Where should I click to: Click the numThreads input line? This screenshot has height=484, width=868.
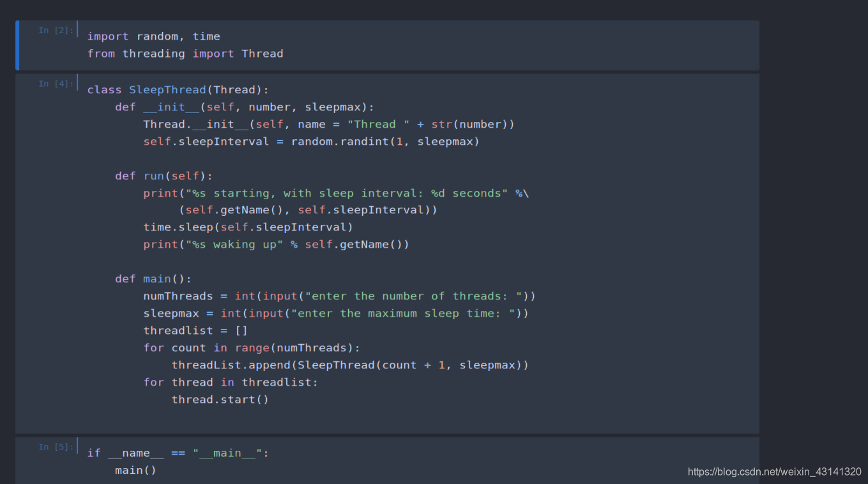[x=339, y=296]
